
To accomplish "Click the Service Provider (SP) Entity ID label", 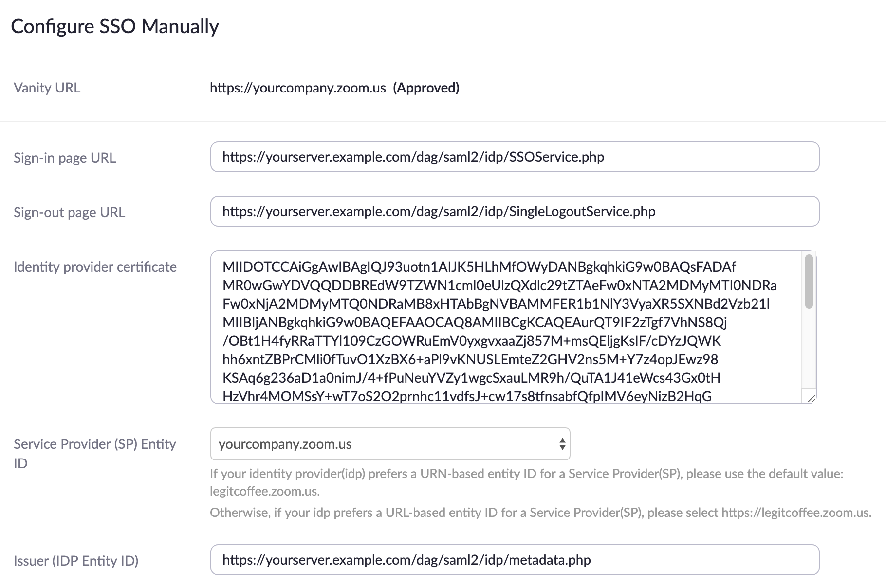I will (x=94, y=444).
